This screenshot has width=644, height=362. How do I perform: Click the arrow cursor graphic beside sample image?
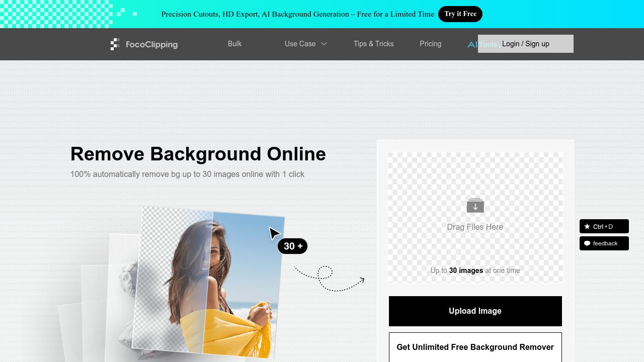[274, 233]
